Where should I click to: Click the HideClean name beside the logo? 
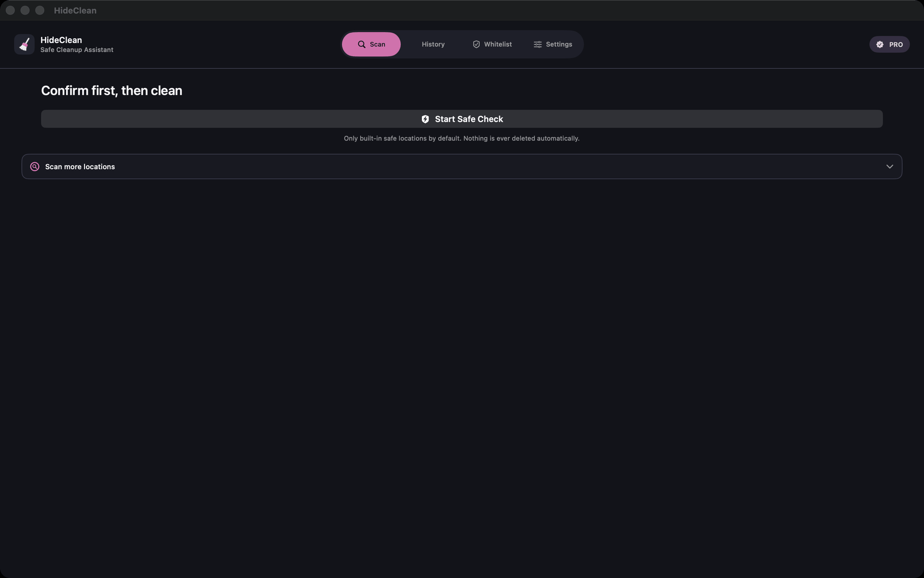[x=61, y=40]
